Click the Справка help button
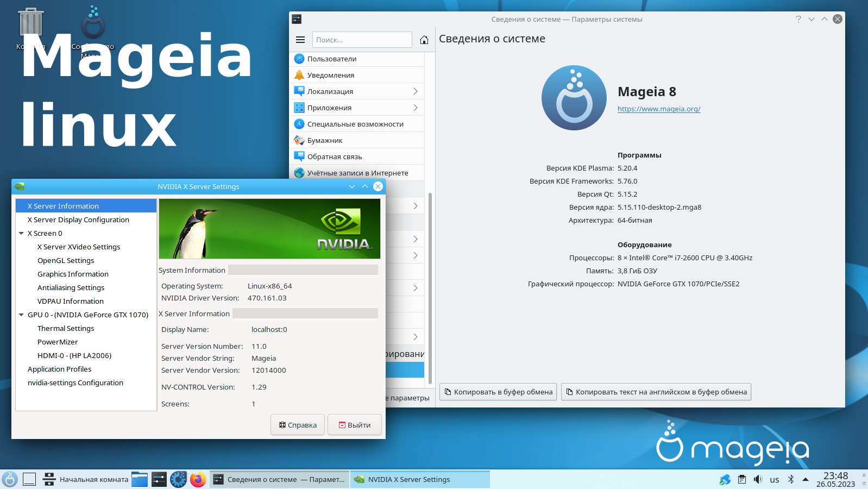The width and height of the screenshot is (868, 489). pyautogui.click(x=298, y=425)
